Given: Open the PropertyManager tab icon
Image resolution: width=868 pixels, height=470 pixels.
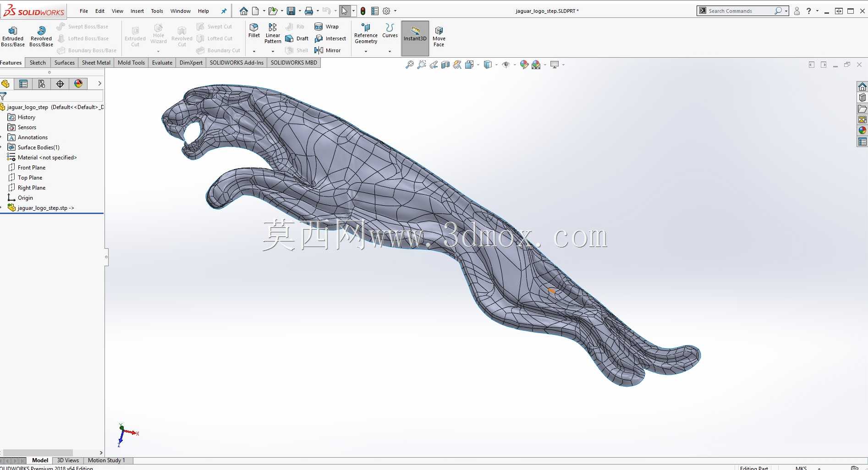Looking at the screenshot, I should point(23,83).
